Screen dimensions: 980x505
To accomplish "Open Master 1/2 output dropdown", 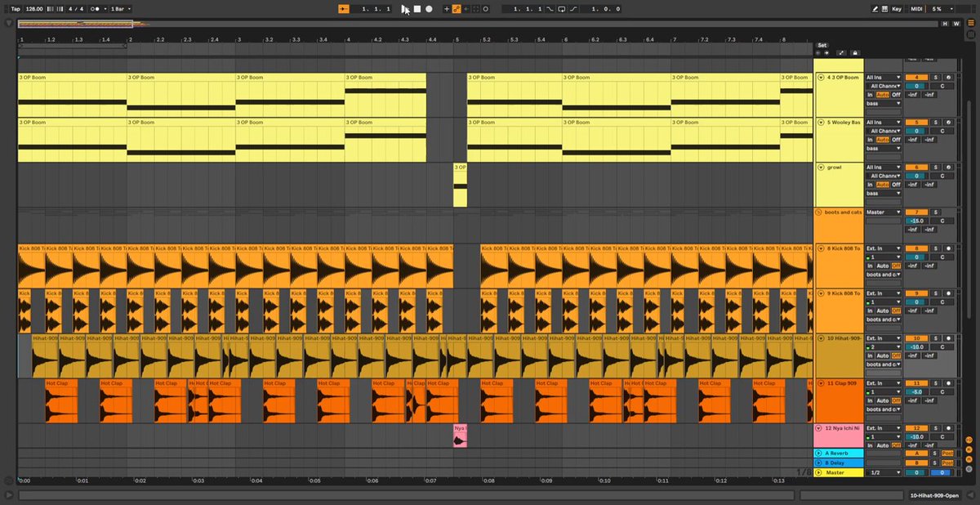I will pyautogui.click(x=884, y=472).
